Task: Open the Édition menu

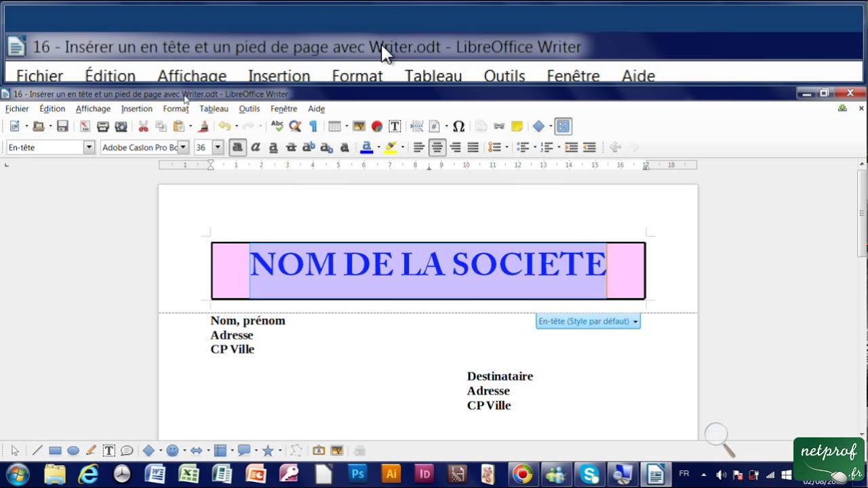Action: click(52, 108)
